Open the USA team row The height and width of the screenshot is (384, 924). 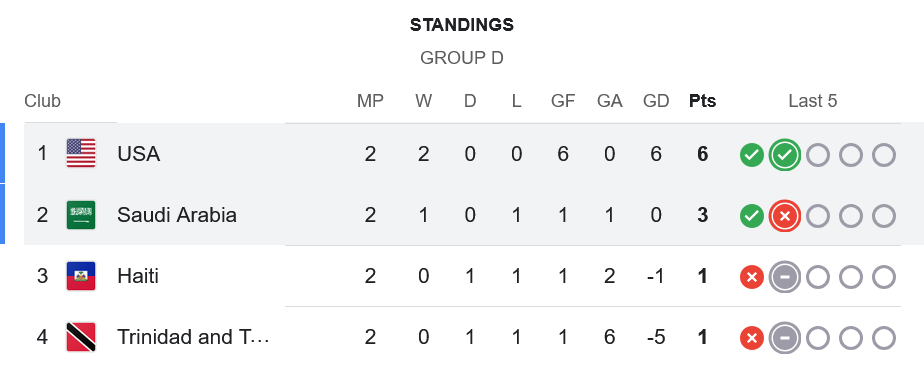point(462,154)
